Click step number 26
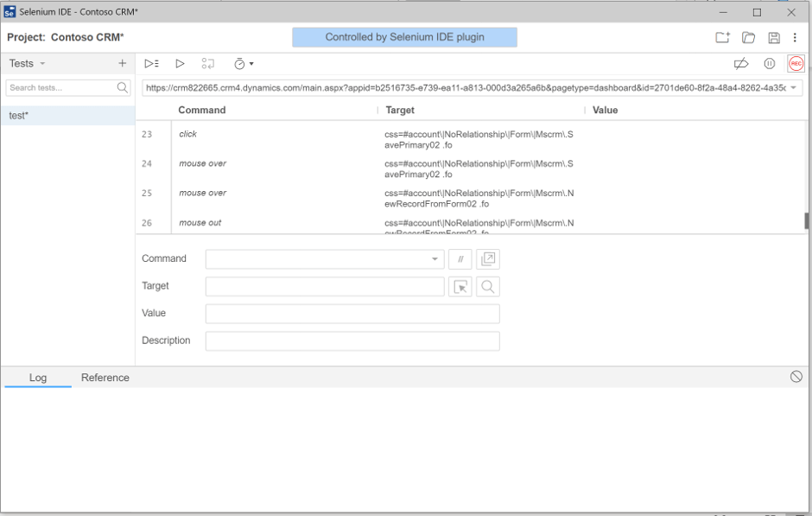 coord(147,223)
